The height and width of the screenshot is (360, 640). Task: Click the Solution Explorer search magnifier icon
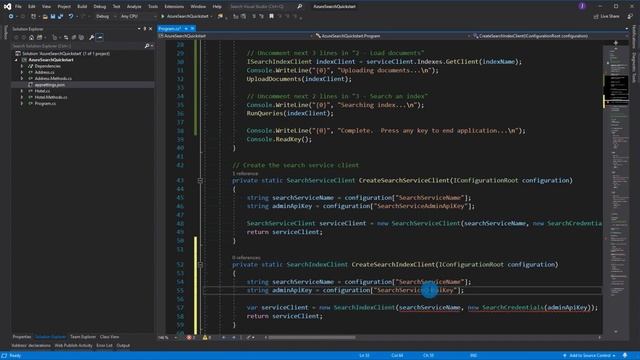[x=147, y=46]
